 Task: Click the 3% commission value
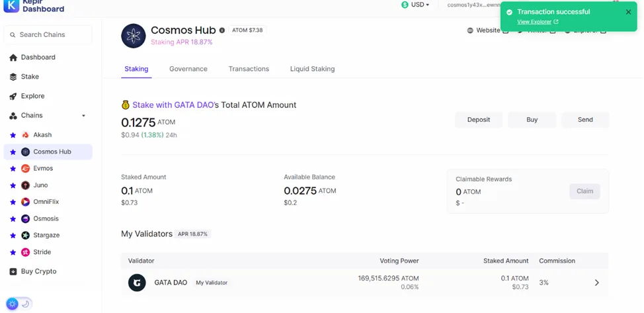[x=543, y=283]
